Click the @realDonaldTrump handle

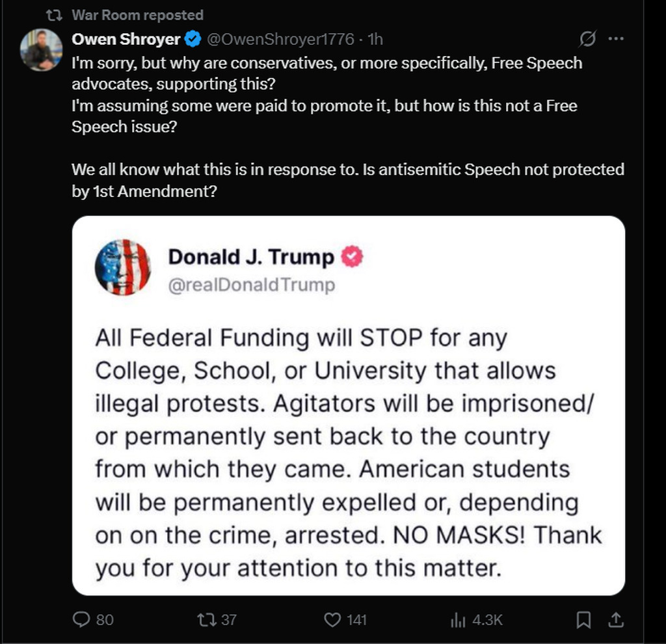(252, 285)
